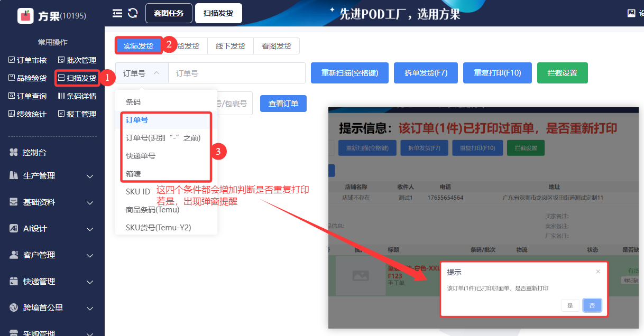Close the 提示 dialog with X
The height and width of the screenshot is (336, 644).
point(598,272)
